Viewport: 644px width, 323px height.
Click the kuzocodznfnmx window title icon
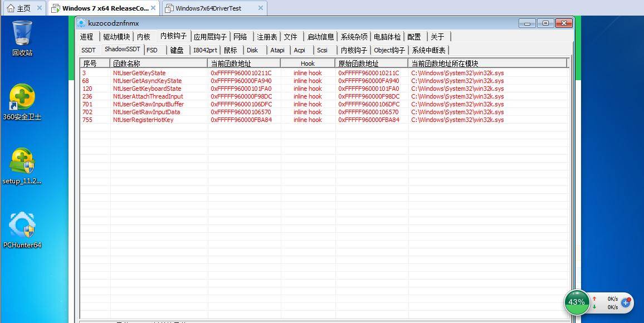(x=81, y=23)
